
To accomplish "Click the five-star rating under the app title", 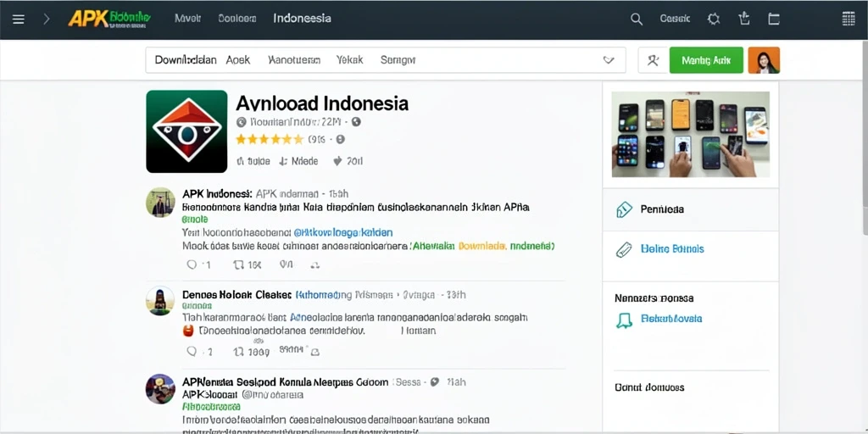I will 270,140.
